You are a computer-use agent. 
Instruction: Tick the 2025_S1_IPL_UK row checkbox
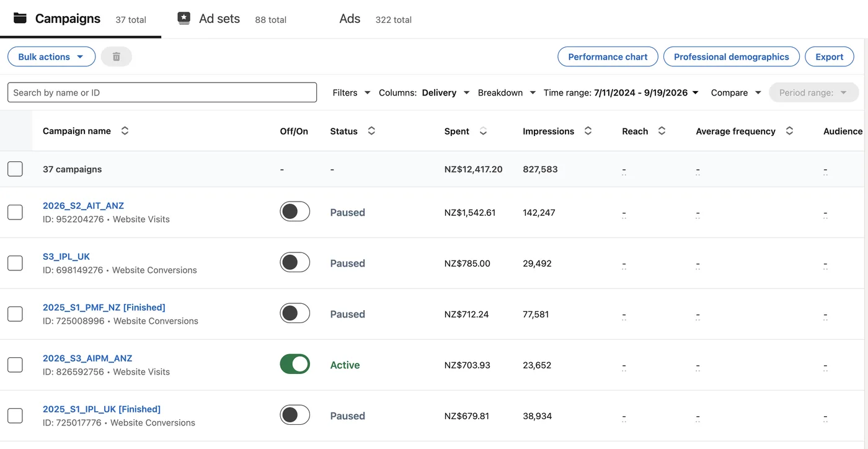coord(15,416)
